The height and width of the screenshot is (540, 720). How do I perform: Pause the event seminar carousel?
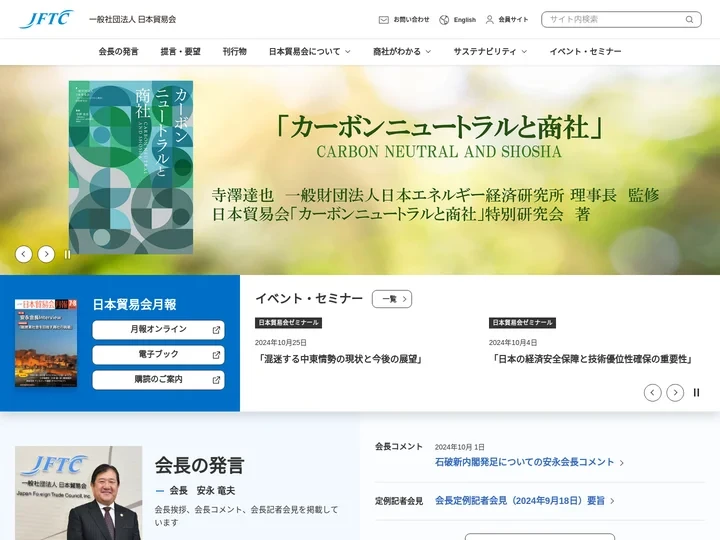click(x=696, y=393)
